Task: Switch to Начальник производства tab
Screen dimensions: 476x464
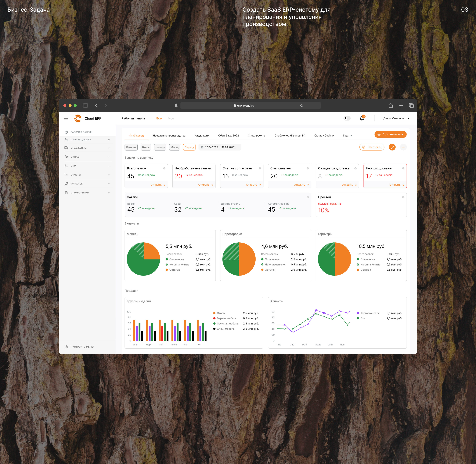Action: click(x=169, y=136)
